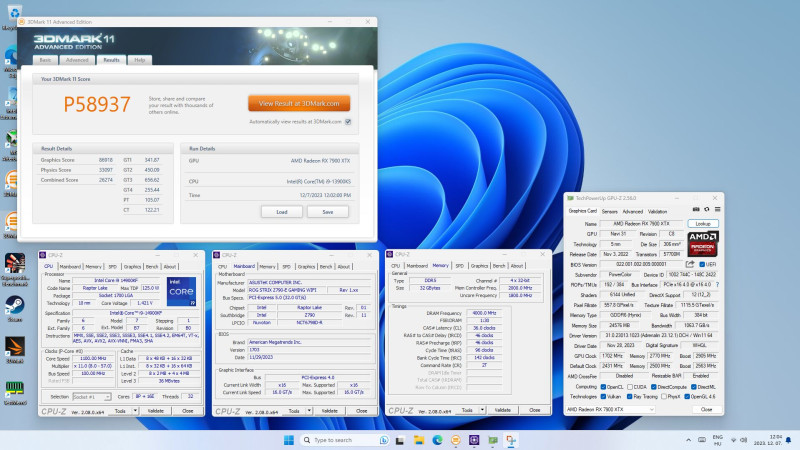The image size is (800, 450).
Task: Toggle automatically view results at 3DMark.com
Action: (348, 121)
